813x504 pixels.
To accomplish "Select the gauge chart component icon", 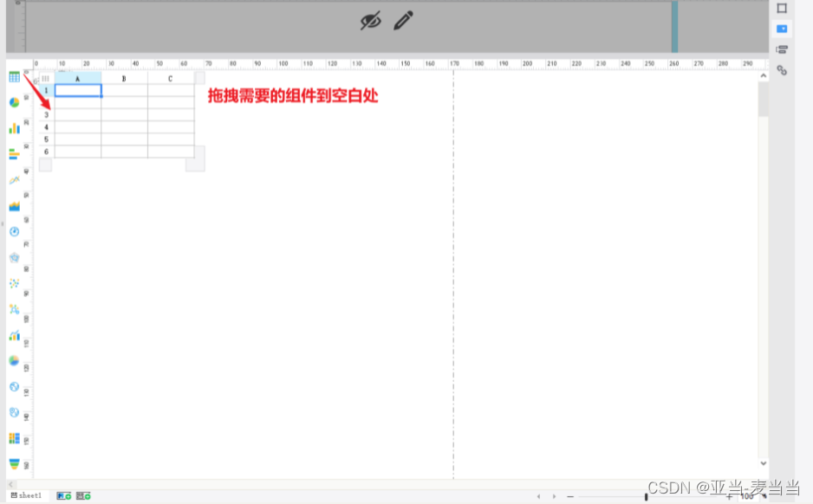I will click(14, 231).
